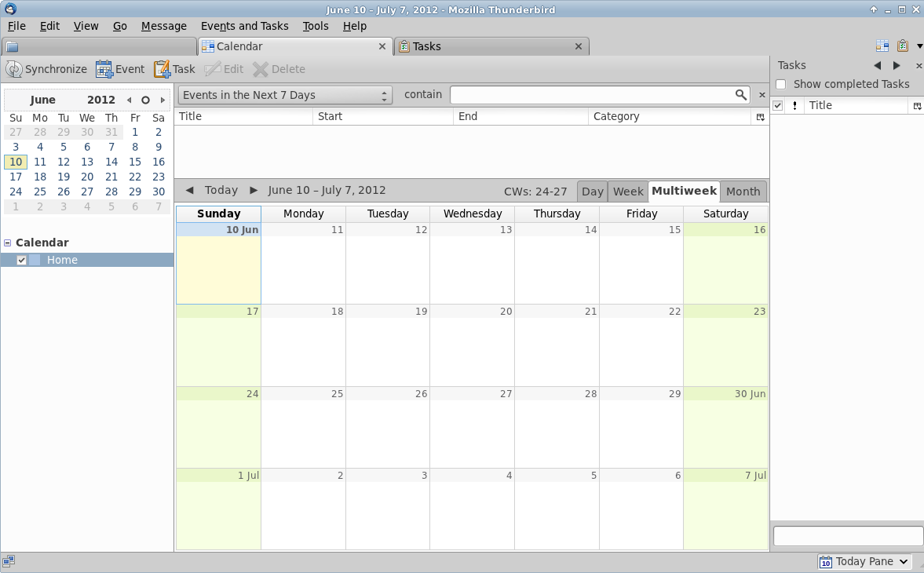The height and width of the screenshot is (573, 924).
Task: Switch to Day view
Action: point(592,192)
